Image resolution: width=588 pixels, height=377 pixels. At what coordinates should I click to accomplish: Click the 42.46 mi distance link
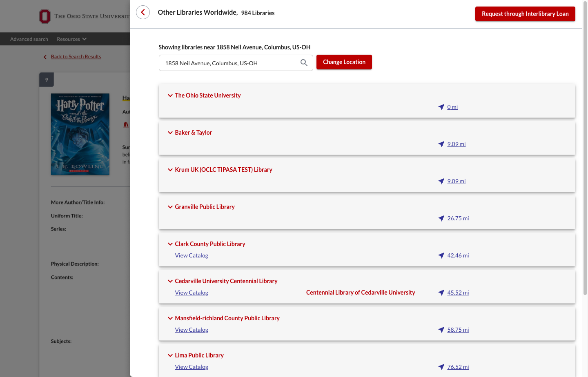click(458, 255)
